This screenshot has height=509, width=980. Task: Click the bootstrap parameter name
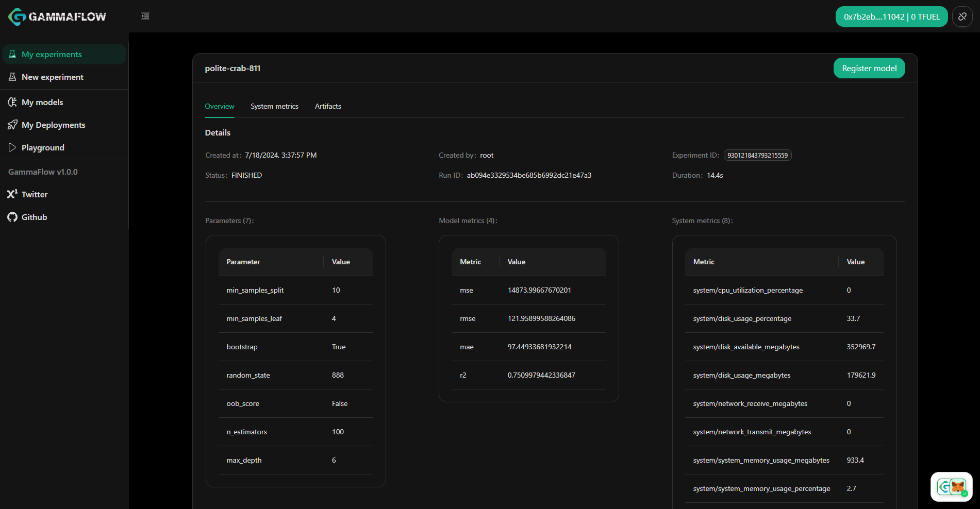[x=242, y=347]
